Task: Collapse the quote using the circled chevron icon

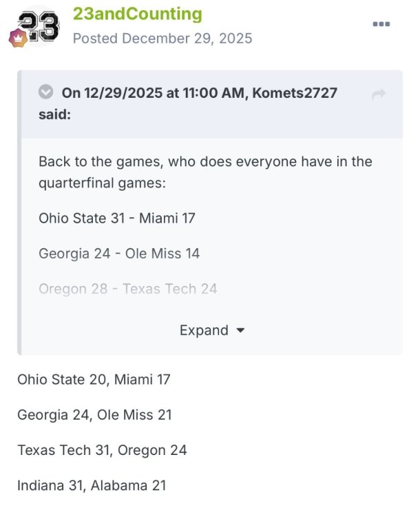Action: point(45,92)
